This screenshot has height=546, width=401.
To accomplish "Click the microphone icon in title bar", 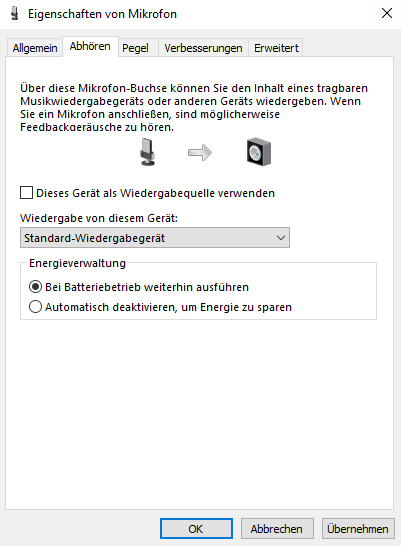I will [14, 14].
